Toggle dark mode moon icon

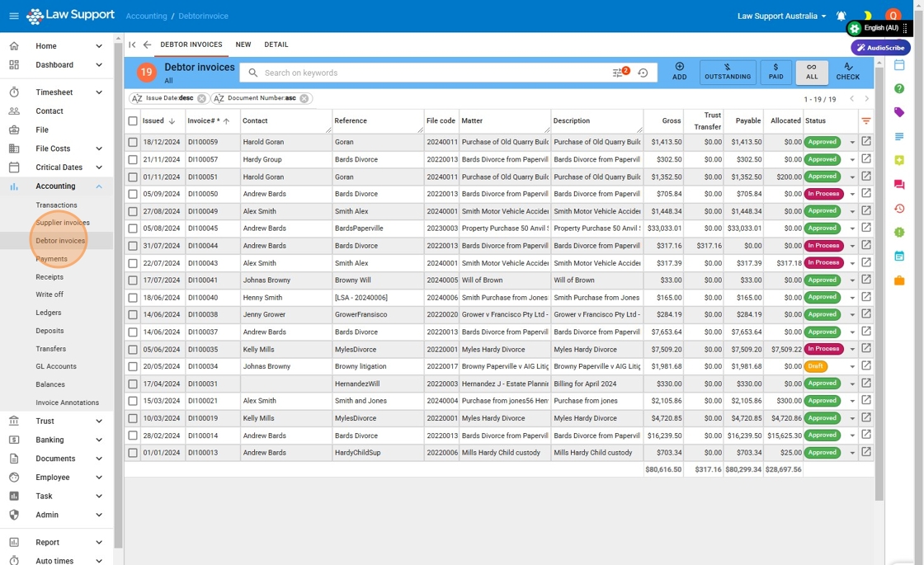(867, 16)
